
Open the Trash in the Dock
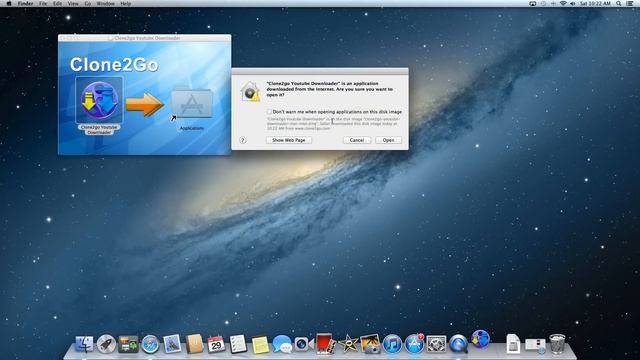tap(557, 344)
